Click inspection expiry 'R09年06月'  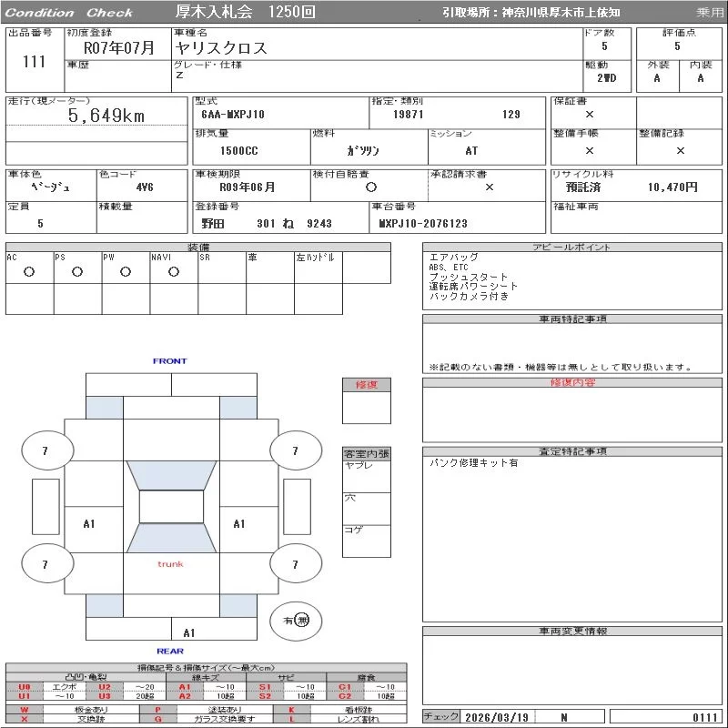(x=247, y=187)
